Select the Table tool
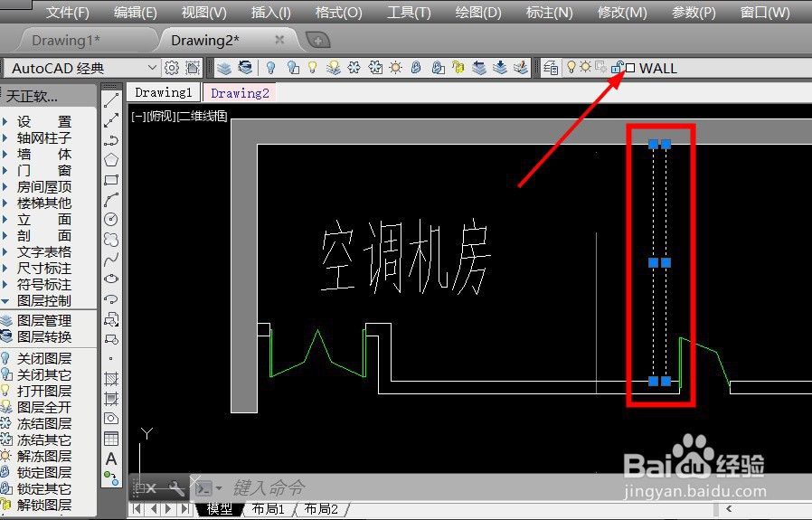 click(111, 439)
